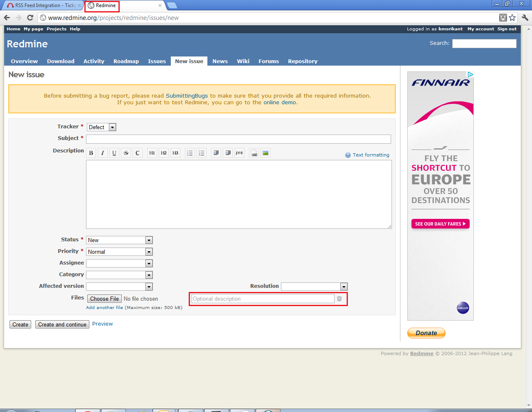Insert Heading 2 in description
The image size is (532, 412).
click(x=164, y=153)
